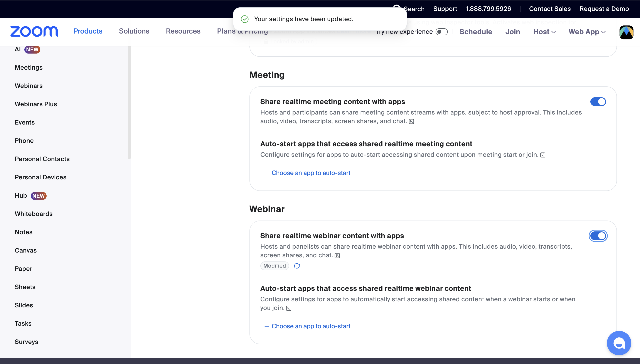Open Support link in top bar

[445, 9]
